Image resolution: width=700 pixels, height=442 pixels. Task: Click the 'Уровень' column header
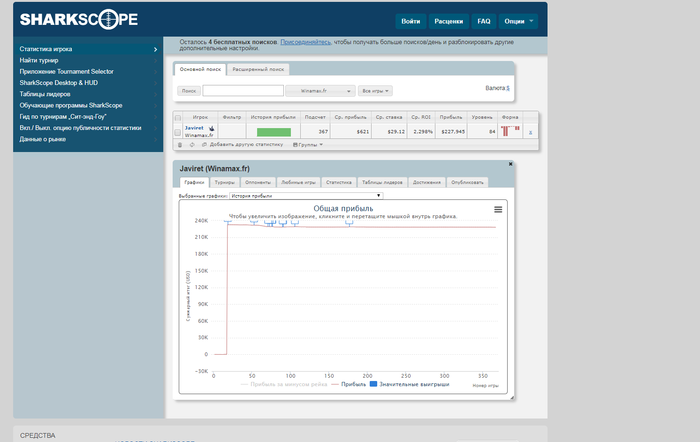482,117
